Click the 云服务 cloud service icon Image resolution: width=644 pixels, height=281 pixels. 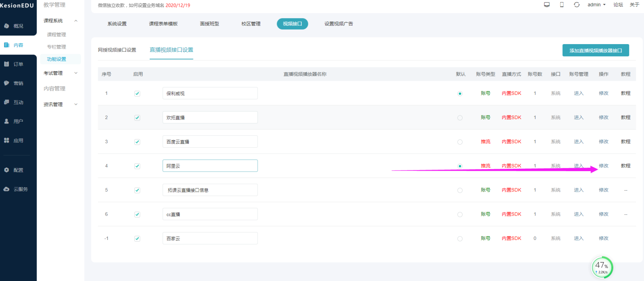(7, 189)
